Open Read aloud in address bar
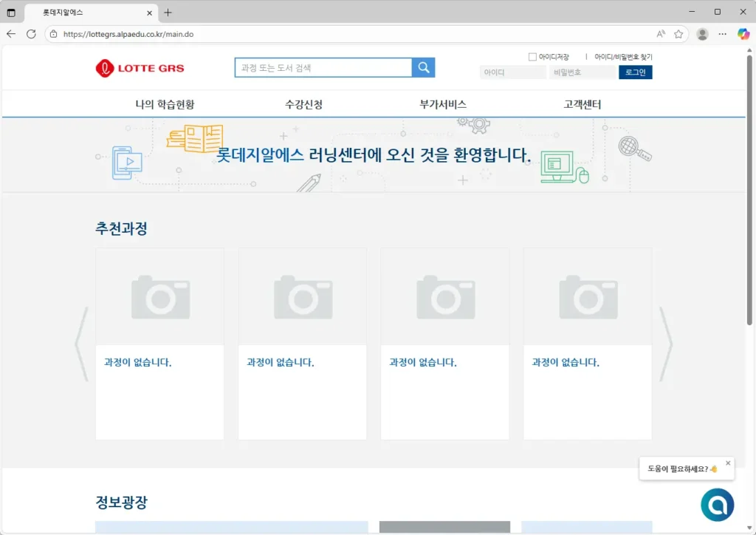This screenshot has width=756, height=535. (x=661, y=34)
